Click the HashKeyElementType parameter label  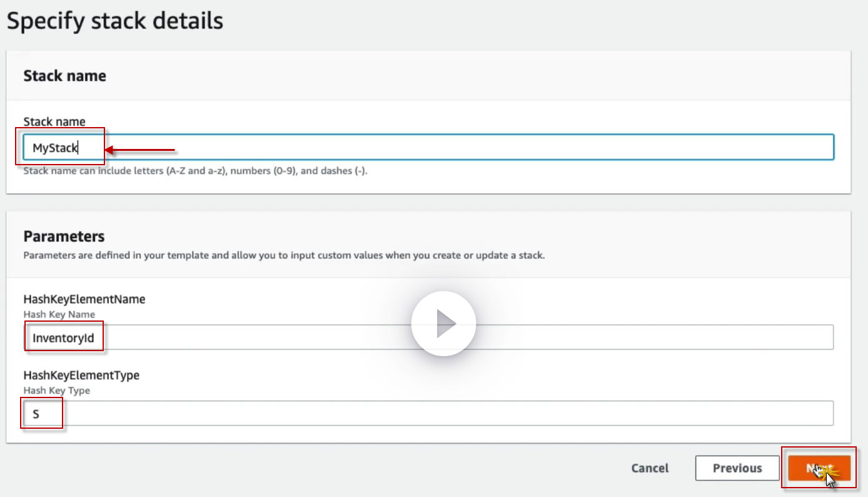pos(81,376)
